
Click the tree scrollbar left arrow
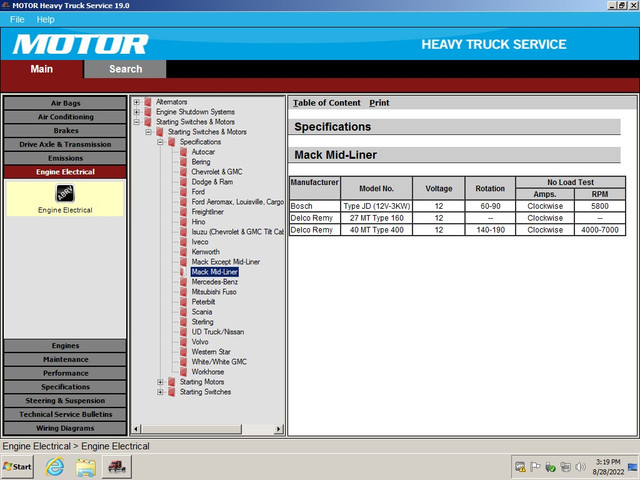coord(137,429)
